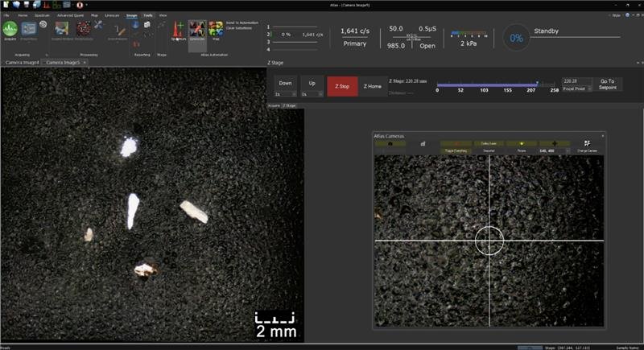
Task: Click the Change Camera icon
Action: [587, 143]
